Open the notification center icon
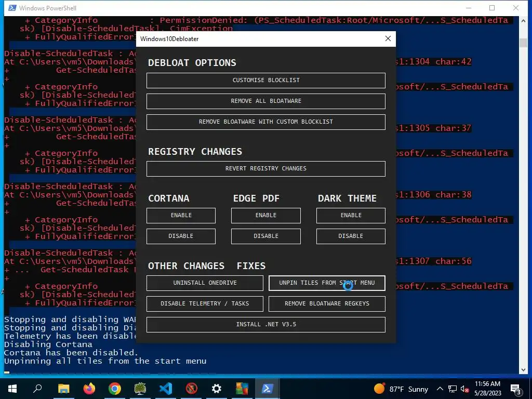 tap(515, 389)
